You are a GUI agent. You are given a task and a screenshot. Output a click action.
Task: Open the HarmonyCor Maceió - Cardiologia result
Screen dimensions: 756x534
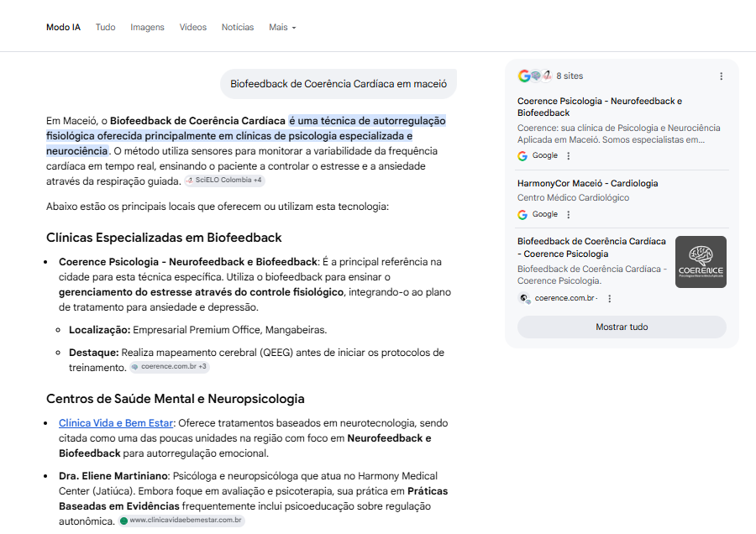tap(587, 183)
